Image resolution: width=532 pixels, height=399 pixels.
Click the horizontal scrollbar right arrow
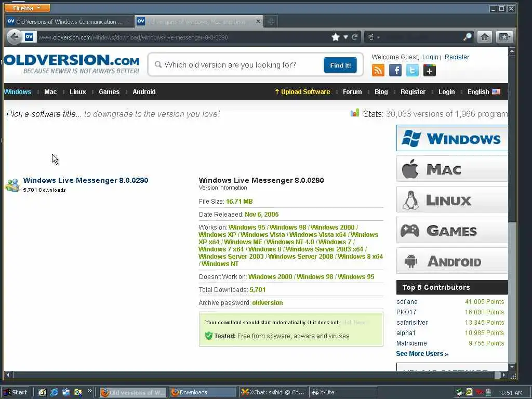(x=503, y=375)
